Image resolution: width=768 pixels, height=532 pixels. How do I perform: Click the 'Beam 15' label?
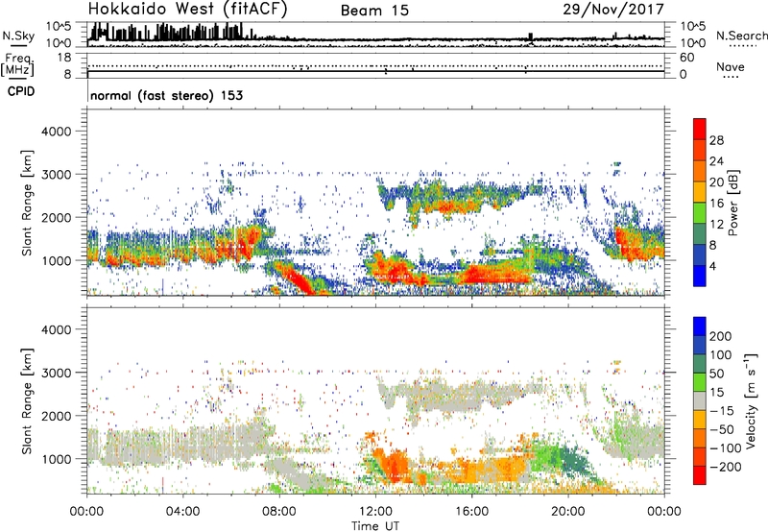click(374, 11)
